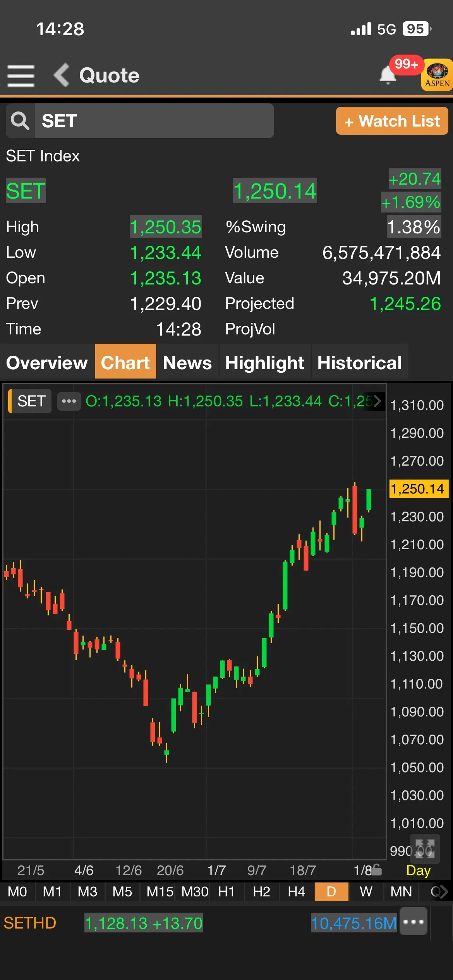Tap the Aspen logo icon
This screenshot has height=980, width=453.
437,75
